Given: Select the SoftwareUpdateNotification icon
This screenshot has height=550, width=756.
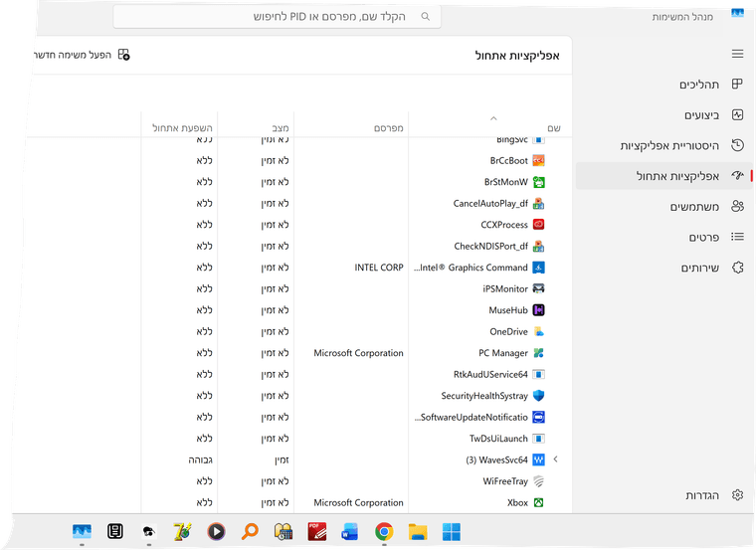Looking at the screenshot, I should coord(538,417).
